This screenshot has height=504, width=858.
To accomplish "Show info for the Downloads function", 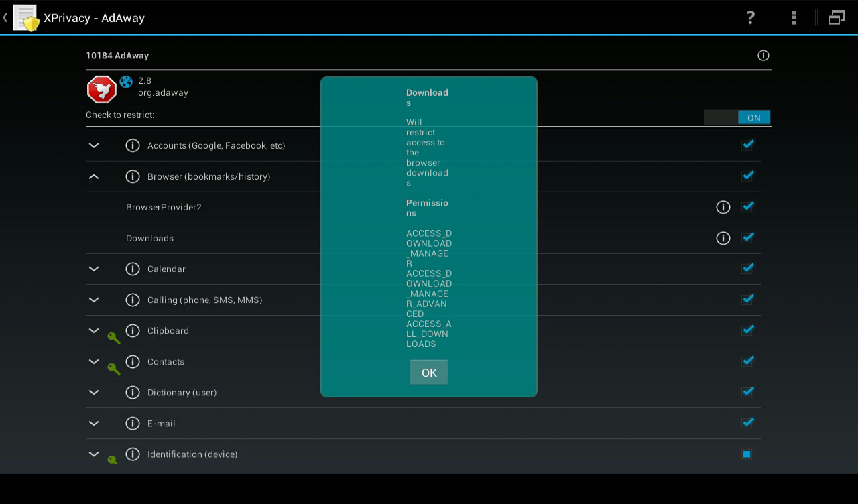I will (x=723, y=238).
